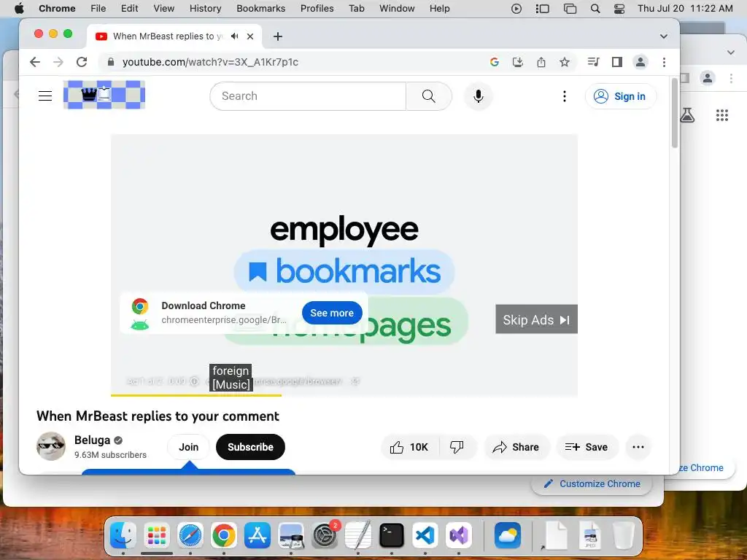Subscribe to the Beluga channel
Viewport: 747px width, 560px height.
point(251,447)
